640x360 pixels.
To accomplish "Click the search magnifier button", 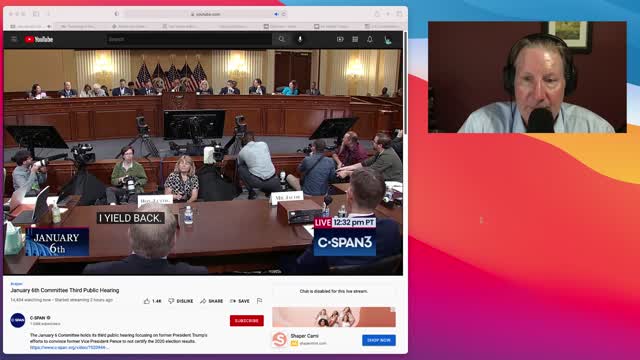I will click(x=282, y=39).
